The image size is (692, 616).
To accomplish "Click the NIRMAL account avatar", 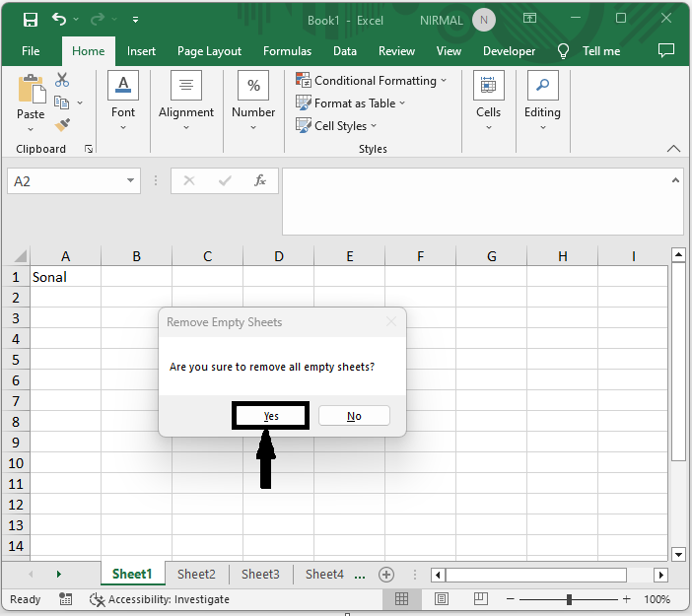I will [x=484, y=21].
